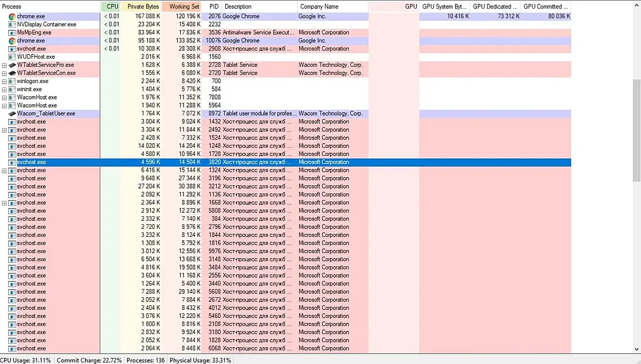Click the '10 416 K' GPU system bytes value
This screenshot has height=364, width=641.
point(458,16)
